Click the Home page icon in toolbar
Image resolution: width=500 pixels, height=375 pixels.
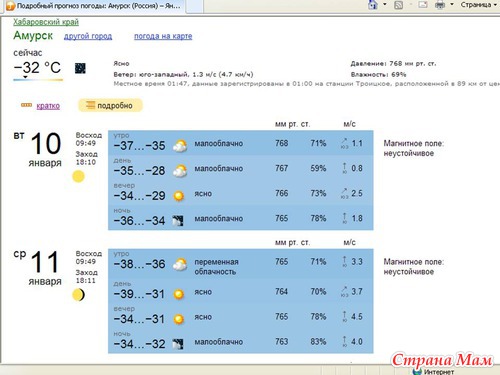tap(373, 5)
